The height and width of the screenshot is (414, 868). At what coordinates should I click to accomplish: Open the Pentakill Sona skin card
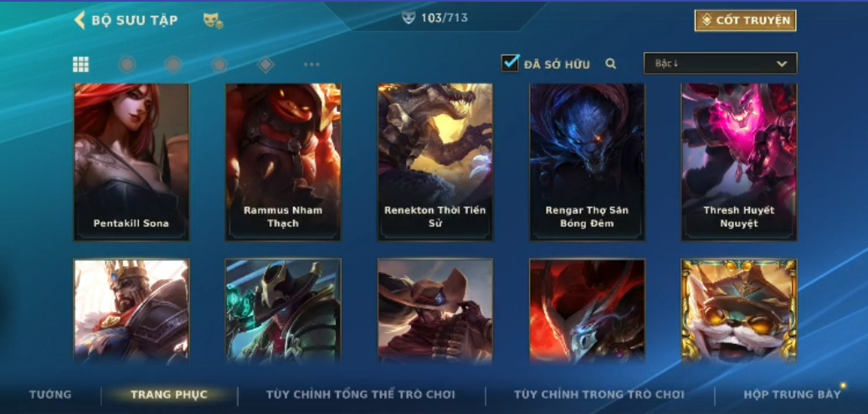click(131, 162)
